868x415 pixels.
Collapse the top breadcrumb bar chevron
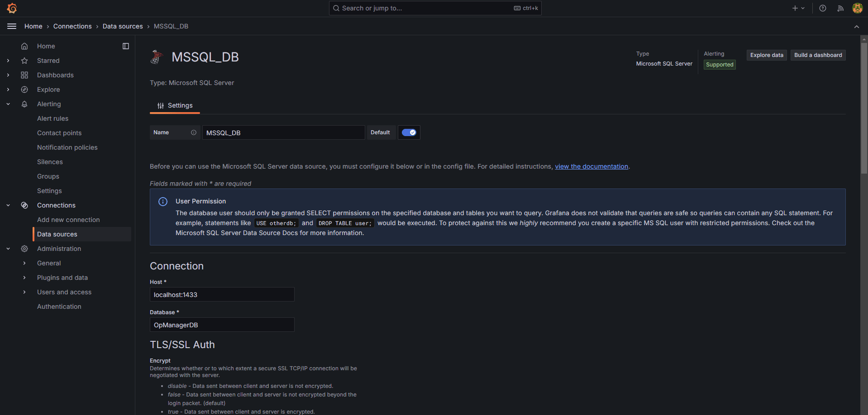point(857,27)
